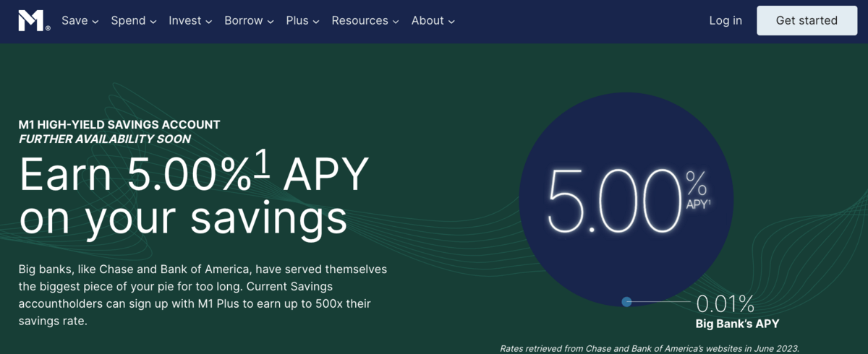Click the footnote 1 superscript in headline
The height and width of the screenshot is (354, 868).
tap(261, 165)
